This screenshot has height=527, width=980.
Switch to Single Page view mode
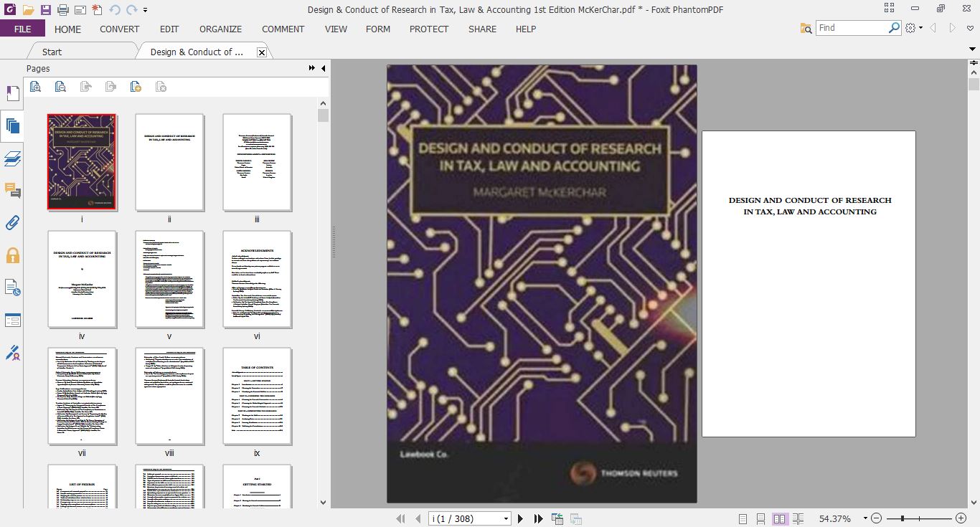click(x=743, y=518)
